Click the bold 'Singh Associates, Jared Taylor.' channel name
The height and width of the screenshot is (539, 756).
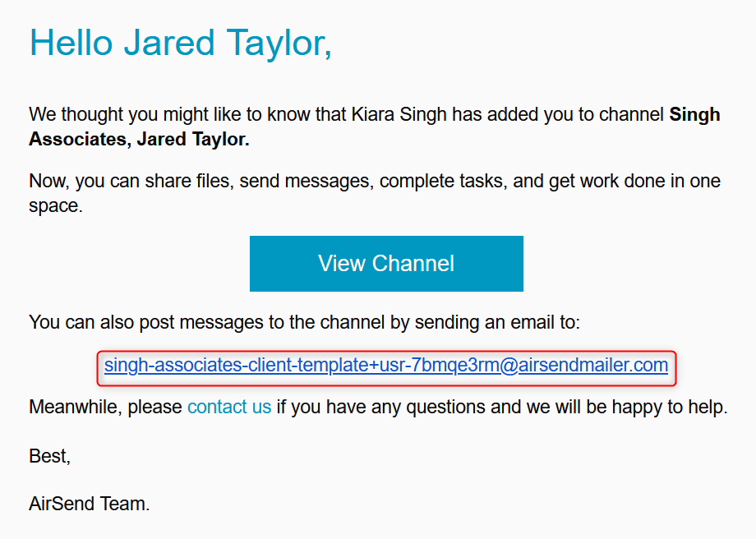[374, 127]
